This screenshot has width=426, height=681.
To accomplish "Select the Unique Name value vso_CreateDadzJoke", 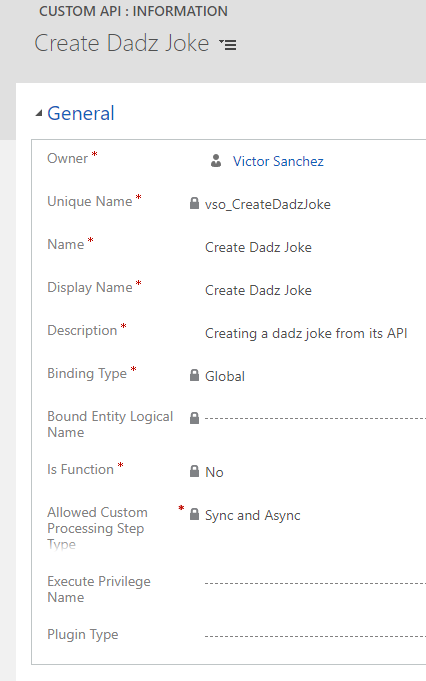I will 267,204.
